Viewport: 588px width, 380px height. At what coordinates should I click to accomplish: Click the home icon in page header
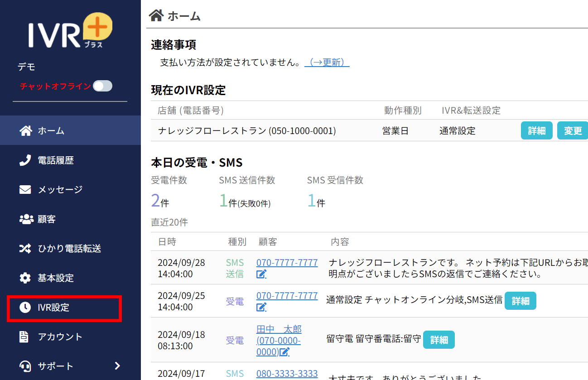pyautogui.click(x=156, y=15)
